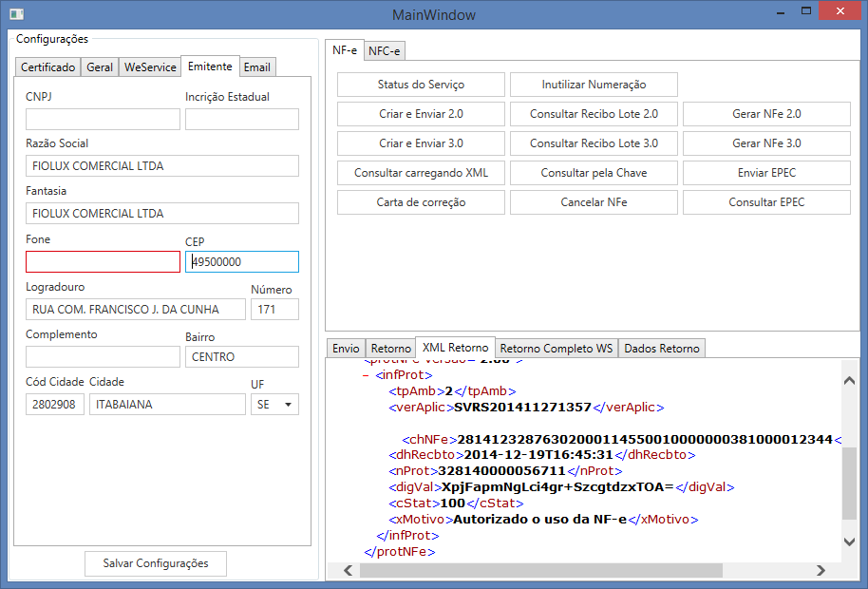This screenshot has height=589, width=868.
Task: Click the verAplic value SVRS201411271357
Action: coord(522,408)
